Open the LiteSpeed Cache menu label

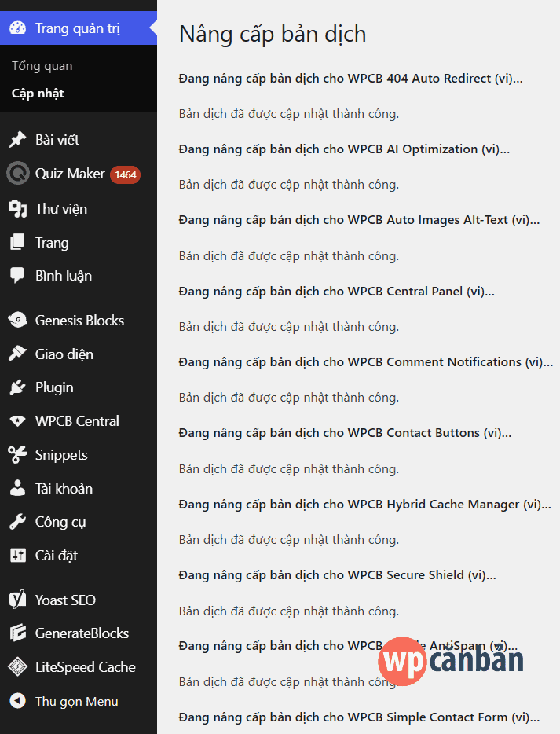point(86,666)
